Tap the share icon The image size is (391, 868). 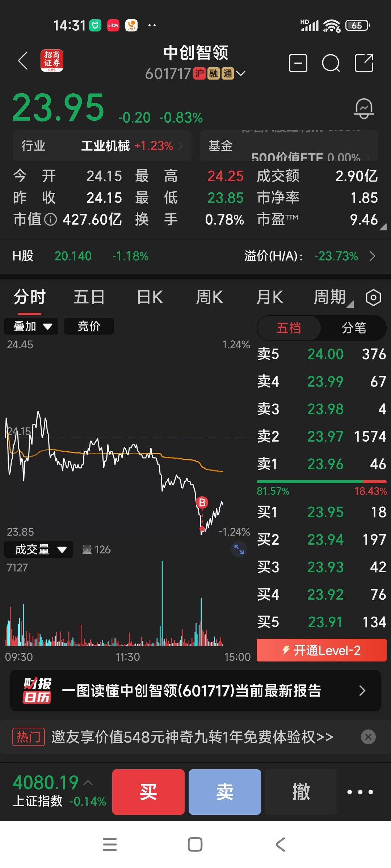(364, 63)
